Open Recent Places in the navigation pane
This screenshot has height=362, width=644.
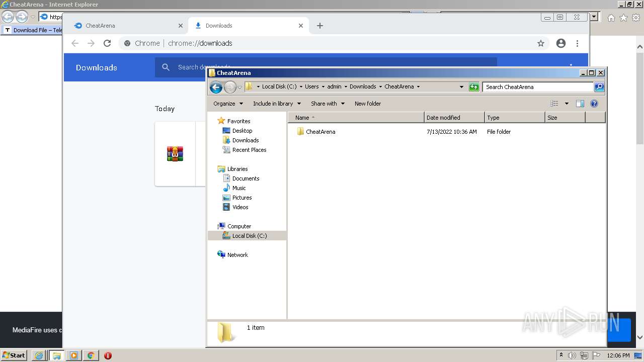[x=249, y=150]
